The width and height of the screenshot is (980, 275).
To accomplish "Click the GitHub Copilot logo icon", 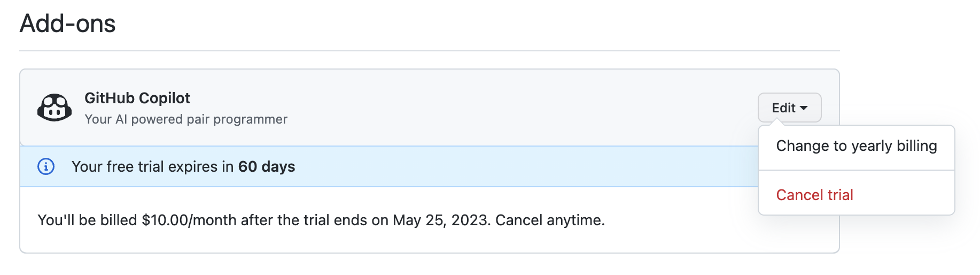I will (x=55, y=108).
